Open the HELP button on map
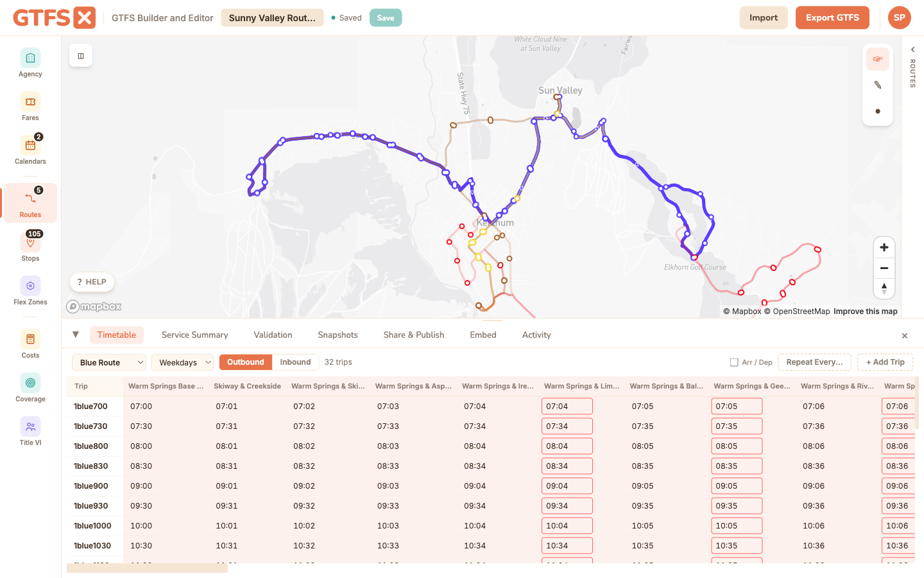 (x=92, y=282)
